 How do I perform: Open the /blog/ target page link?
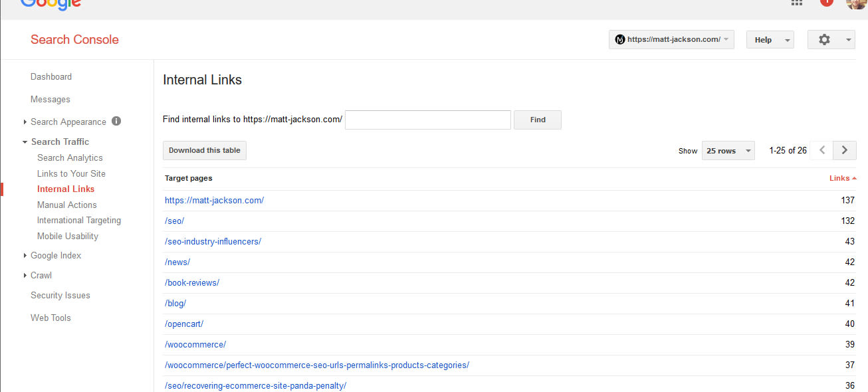pos(175,303)
